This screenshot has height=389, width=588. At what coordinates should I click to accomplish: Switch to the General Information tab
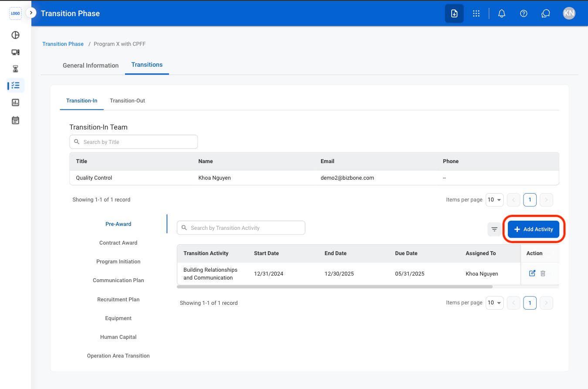pos(91,65)
